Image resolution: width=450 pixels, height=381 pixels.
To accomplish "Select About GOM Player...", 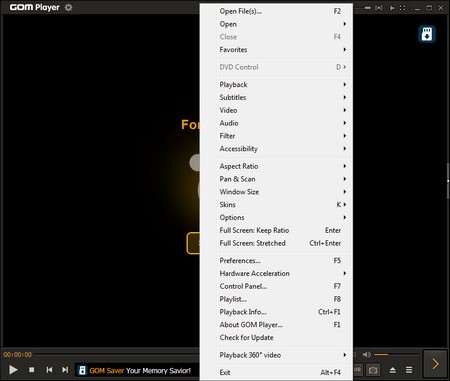I will [x=280, y=325].
